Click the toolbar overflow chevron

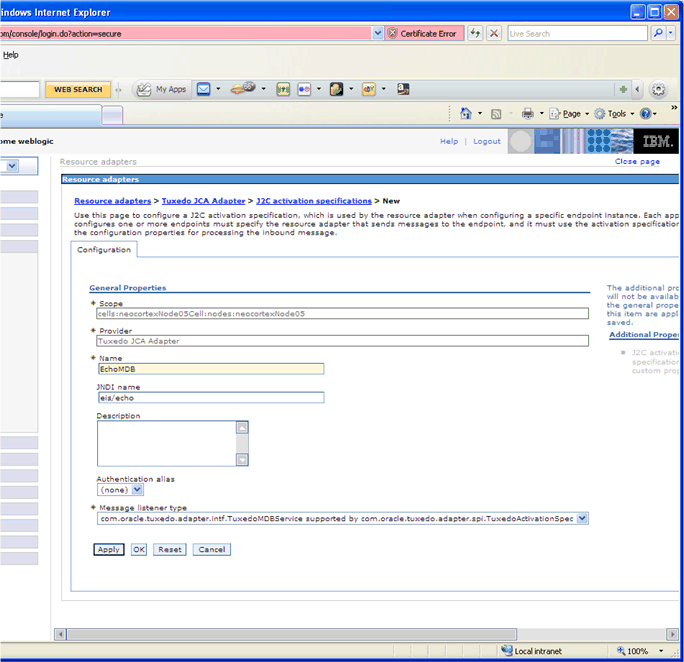674,107
